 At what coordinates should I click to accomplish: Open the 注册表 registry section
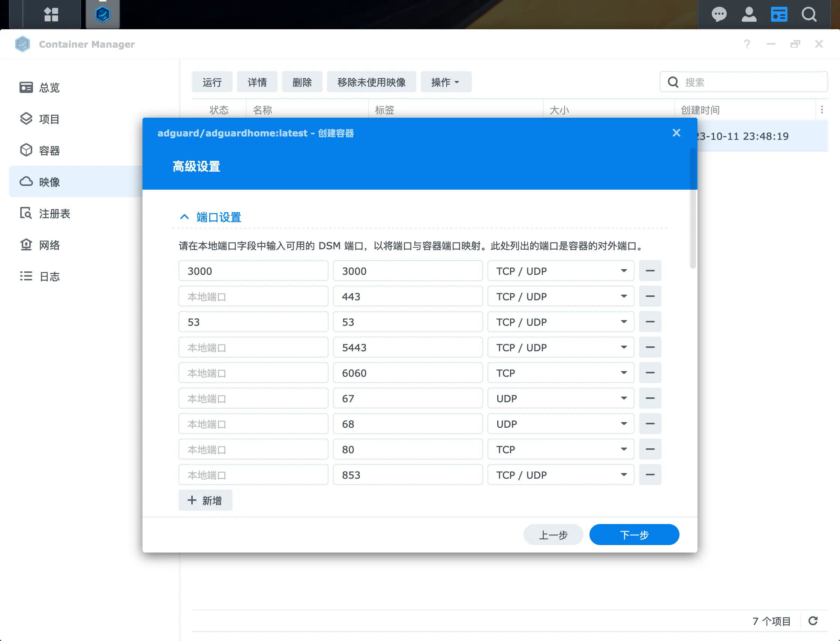76,213
